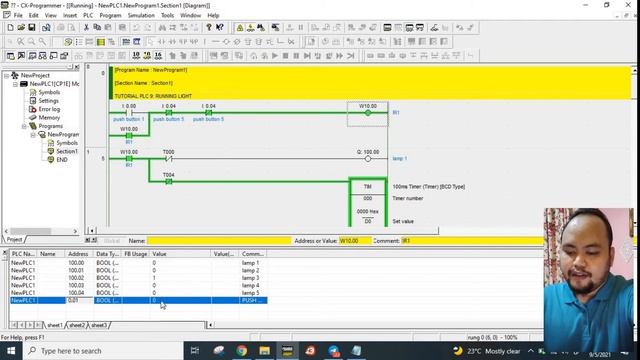Toggle Show Comments icon in view toolbar
640x360 pixels.
point(68,42)
